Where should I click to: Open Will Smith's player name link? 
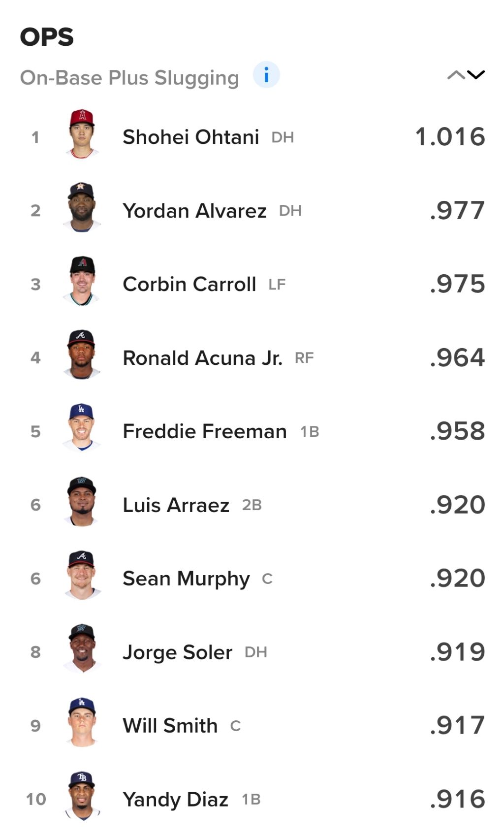(x=170, y=726)
